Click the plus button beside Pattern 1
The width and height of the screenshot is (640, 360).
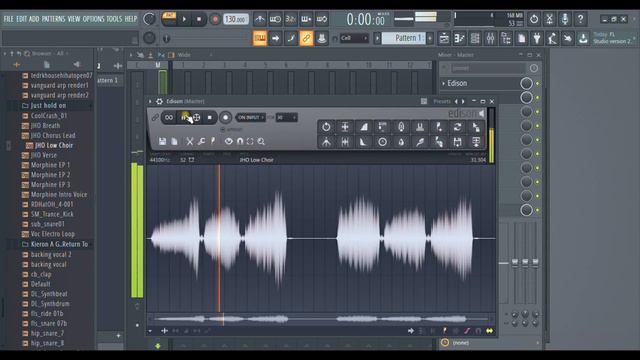[x=430, y=38]
